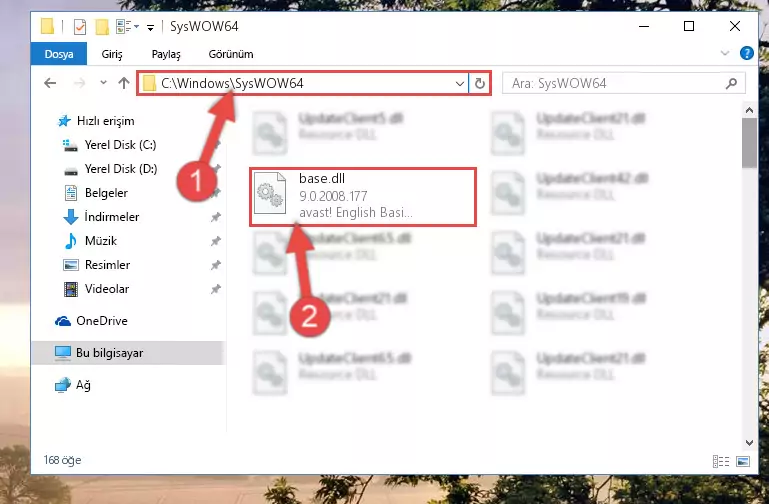Click the pin icon next to Resimler
This screenshot has height=504, width=769.
(x=215, y=265)
